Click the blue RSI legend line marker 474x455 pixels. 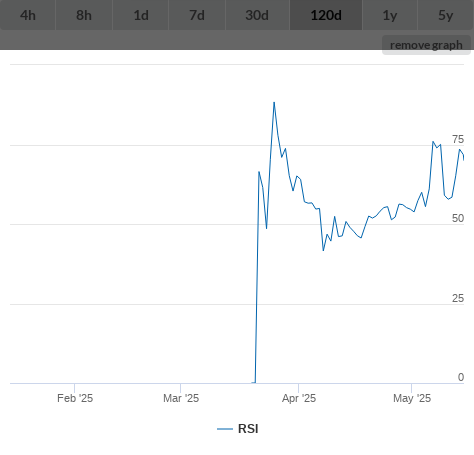point(225,429)
